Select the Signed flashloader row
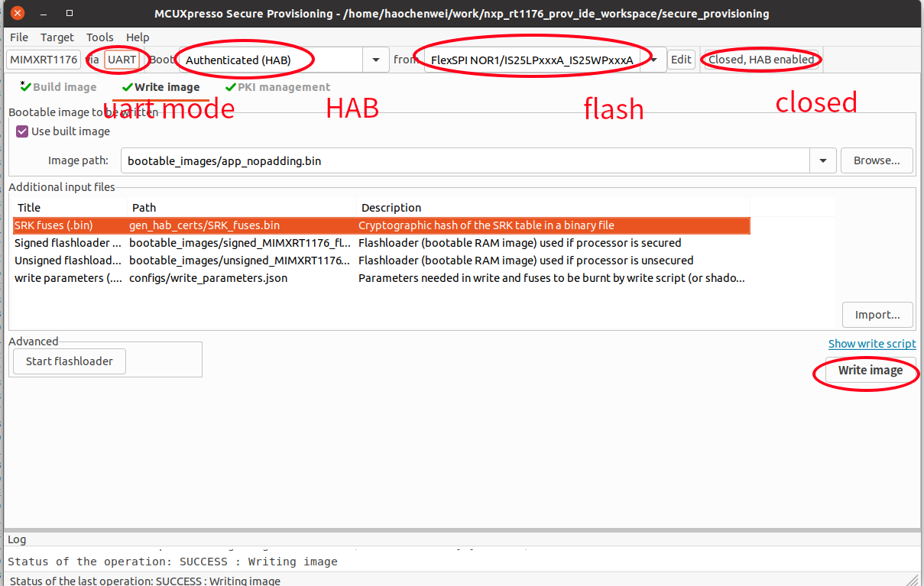This screenshot has height=586, width=924. 381,243
